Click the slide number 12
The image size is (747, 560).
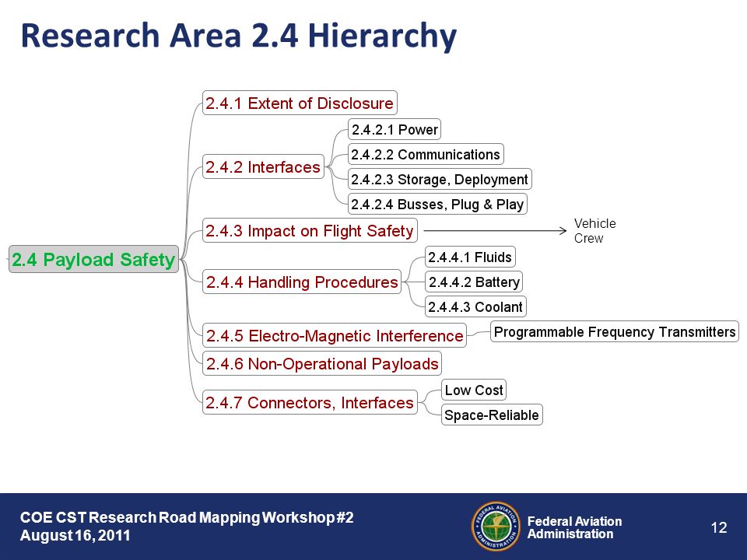(719, 527)
